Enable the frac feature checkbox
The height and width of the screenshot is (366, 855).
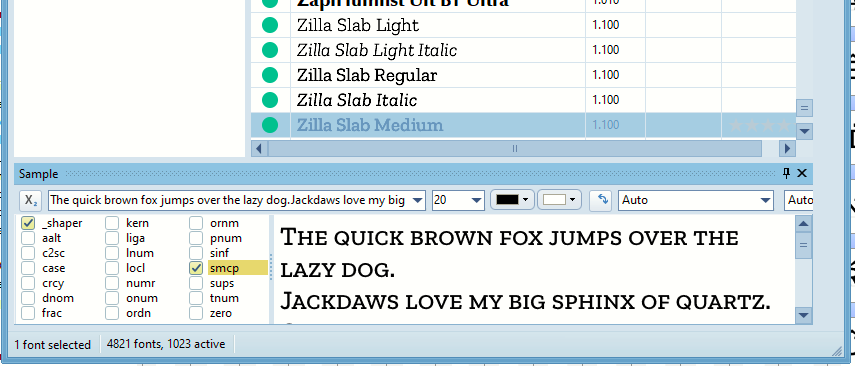click(x=28, y=313)
